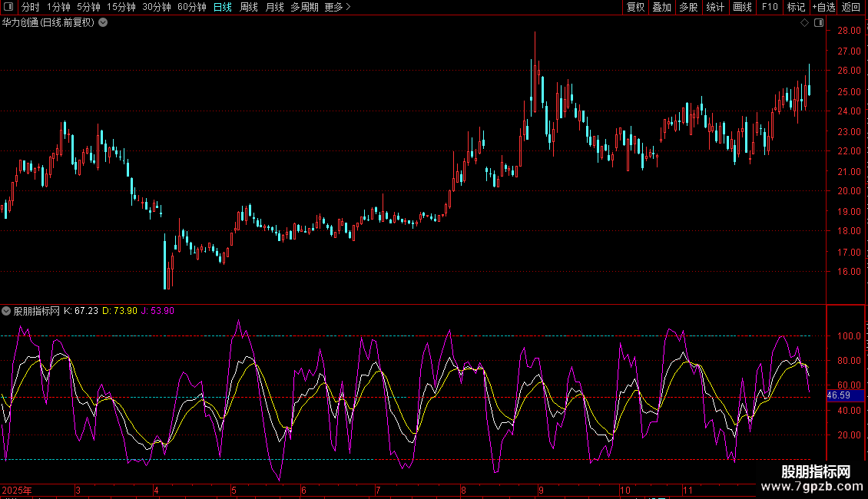
Task: Select the 周线 weekly chart tab
Action: click(249, 7)
